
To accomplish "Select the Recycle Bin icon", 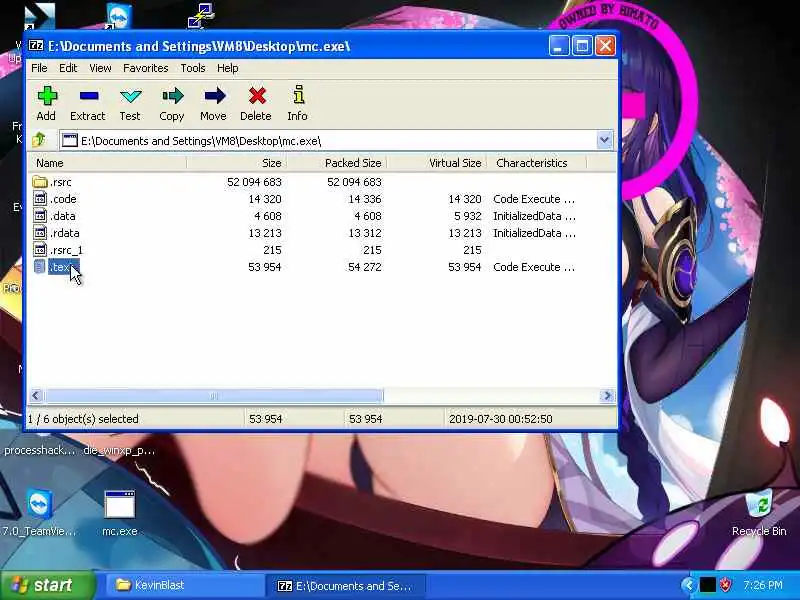I will pos(759,504).
